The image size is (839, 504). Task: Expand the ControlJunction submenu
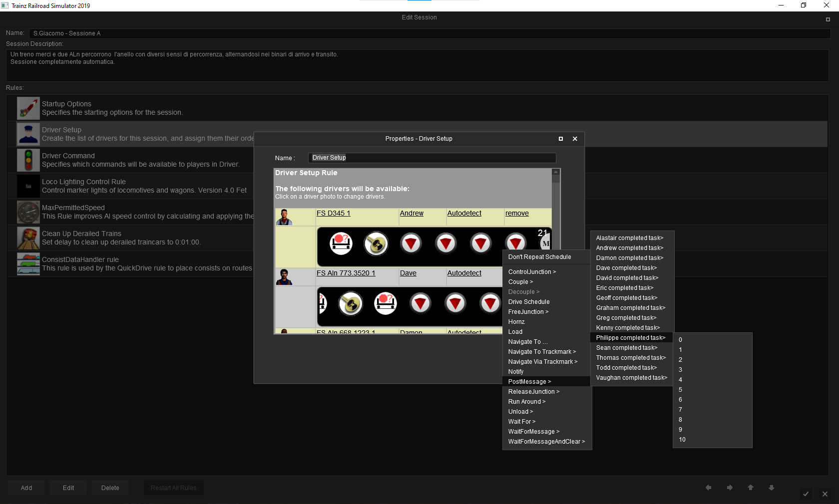click(532, 272)
